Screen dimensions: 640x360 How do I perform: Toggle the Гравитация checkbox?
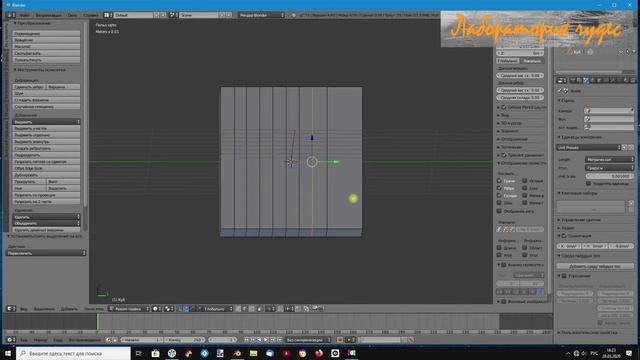564,236
